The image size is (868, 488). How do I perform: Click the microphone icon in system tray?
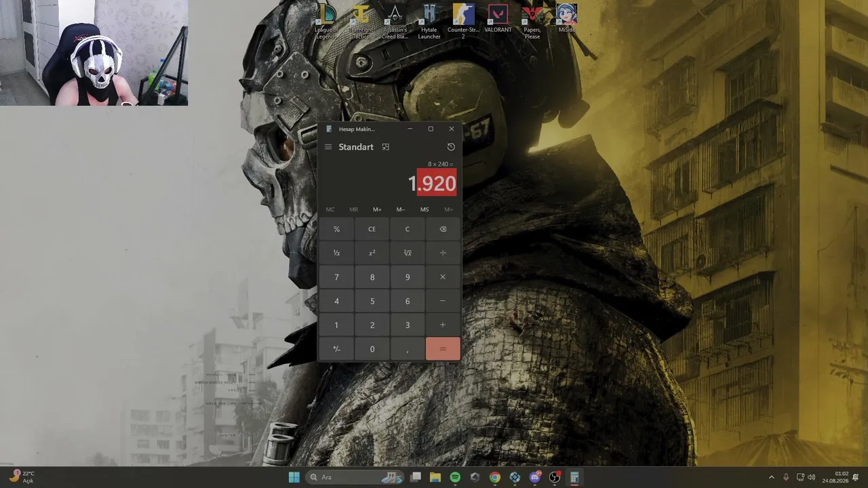pyautogui.click(x=786, y=477)
